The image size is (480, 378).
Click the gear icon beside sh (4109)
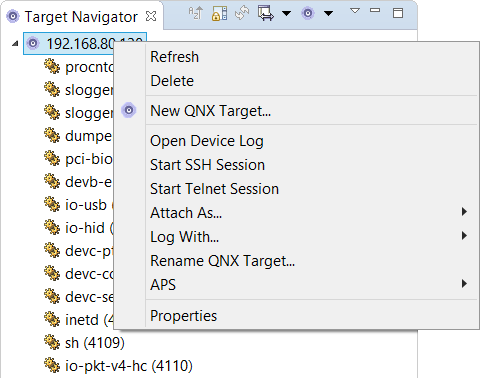(x=52, y=342)
